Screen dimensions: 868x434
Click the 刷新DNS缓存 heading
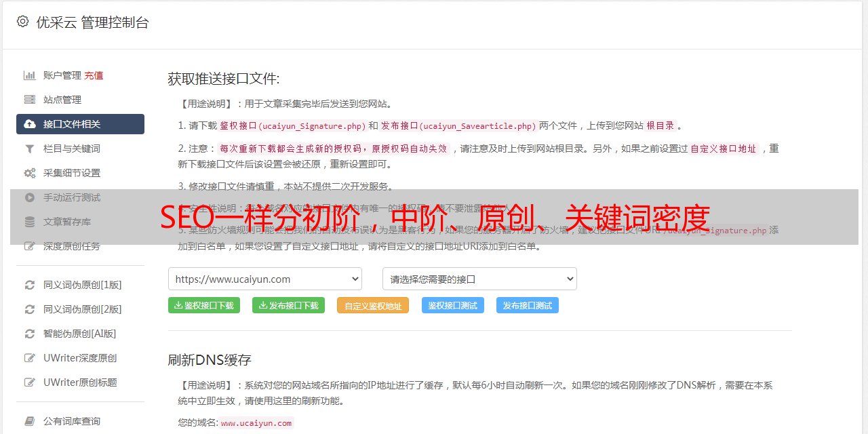[210, 359]
